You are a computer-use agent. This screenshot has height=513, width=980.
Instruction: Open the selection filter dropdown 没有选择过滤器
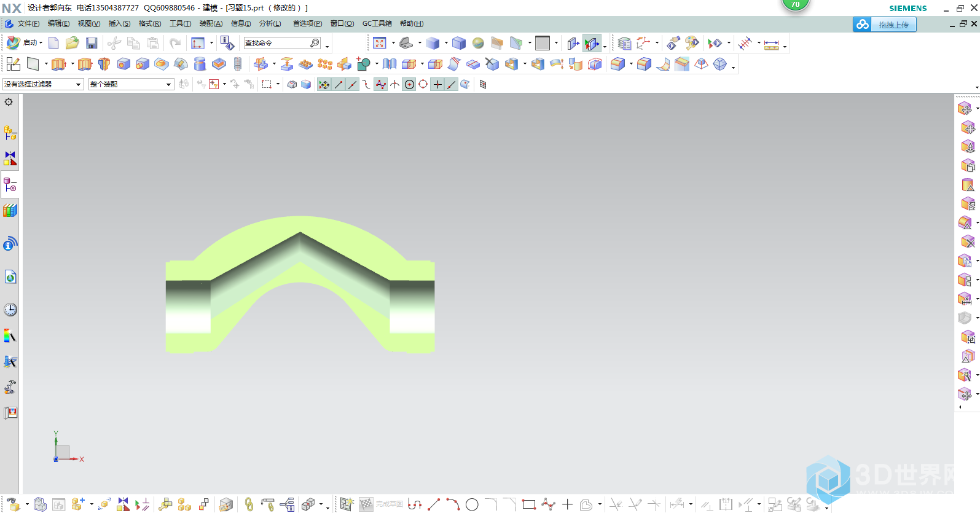click(43, 84)
